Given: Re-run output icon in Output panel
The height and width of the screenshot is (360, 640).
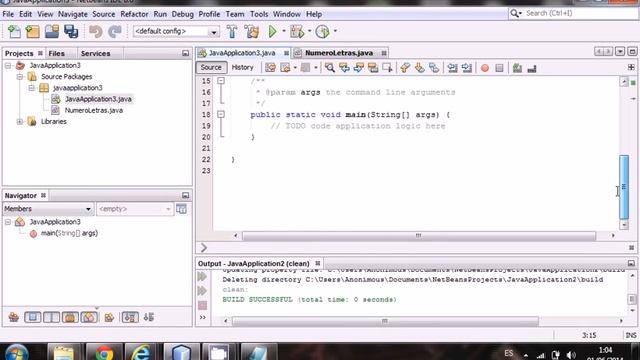Looking at the screenshot, I should pos(202,277).
